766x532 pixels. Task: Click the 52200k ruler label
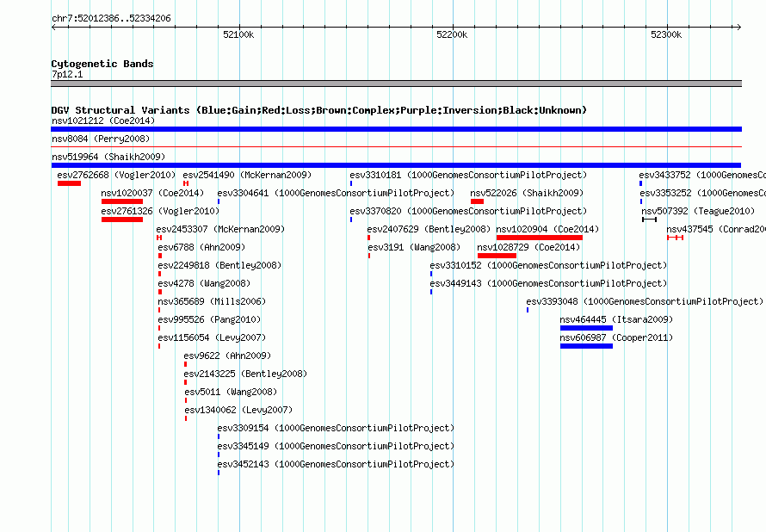[x=452, y=34]
